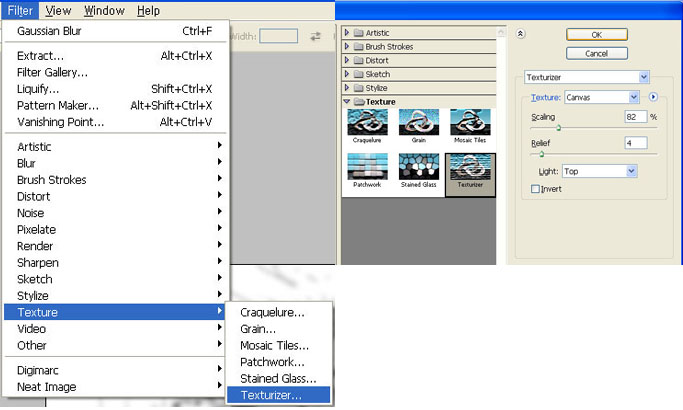The width and height of the screenshot is (683, 410).
Task: Open the Stylize submenu
Action: pyautogui.click(x=115, y=295)
